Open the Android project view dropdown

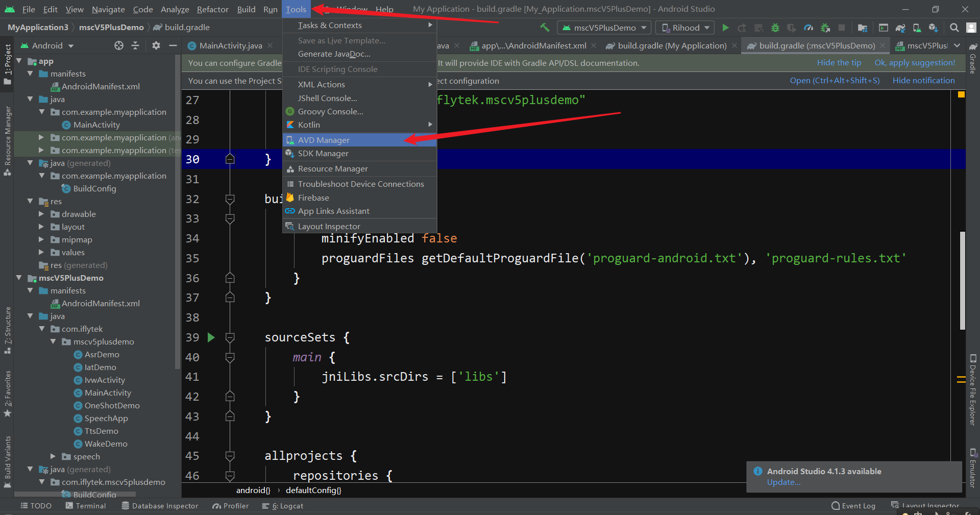point(47,45)
